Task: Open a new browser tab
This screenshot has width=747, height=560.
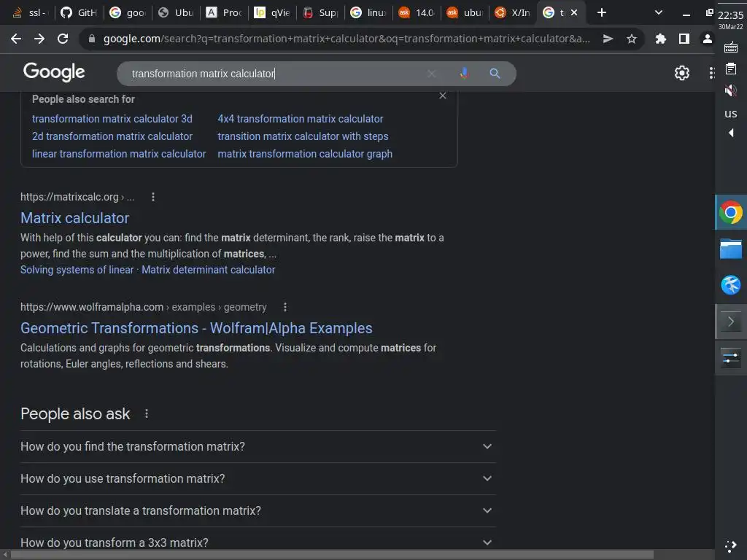Action: point(602,12)
